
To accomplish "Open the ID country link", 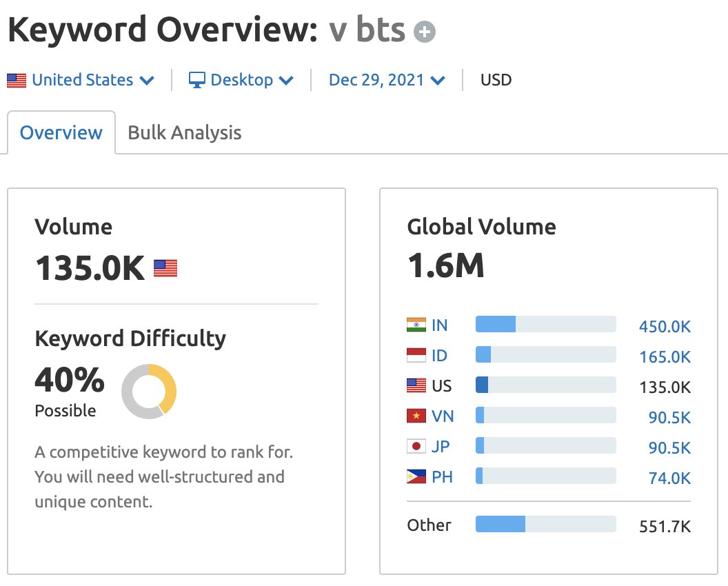I will tap(439, 356).
